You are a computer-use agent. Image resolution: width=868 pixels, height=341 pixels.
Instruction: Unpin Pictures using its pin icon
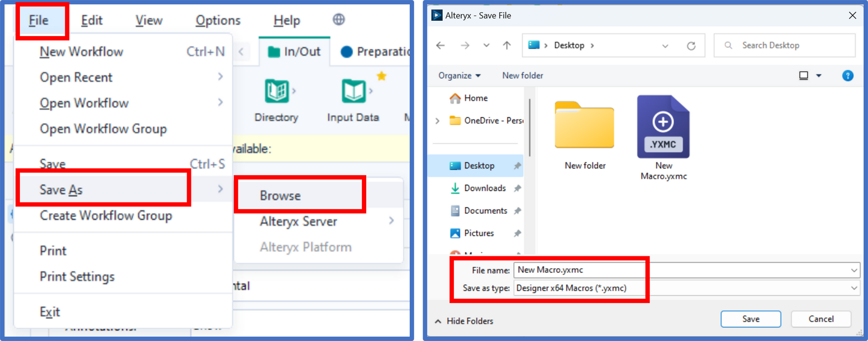517,233
